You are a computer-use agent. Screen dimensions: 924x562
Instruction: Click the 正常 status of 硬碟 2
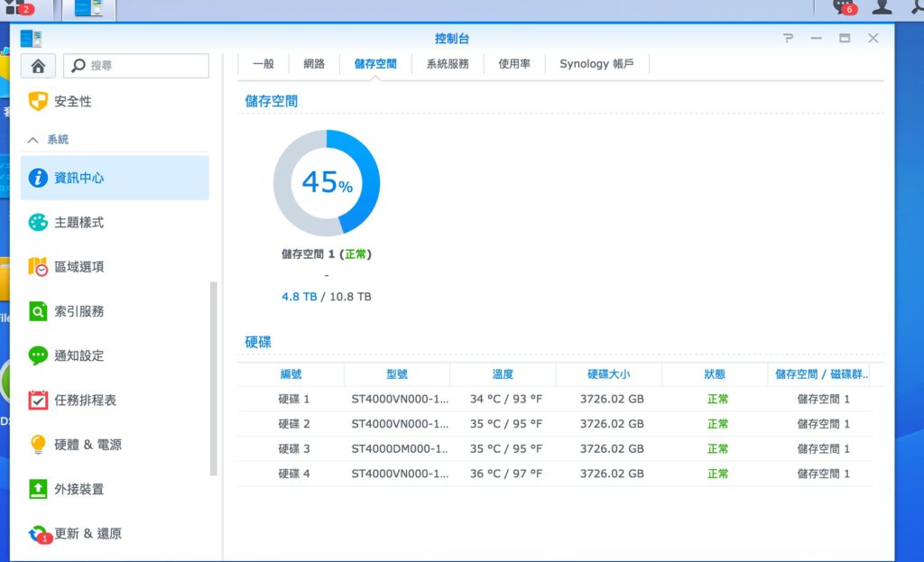tap(717, 424)
